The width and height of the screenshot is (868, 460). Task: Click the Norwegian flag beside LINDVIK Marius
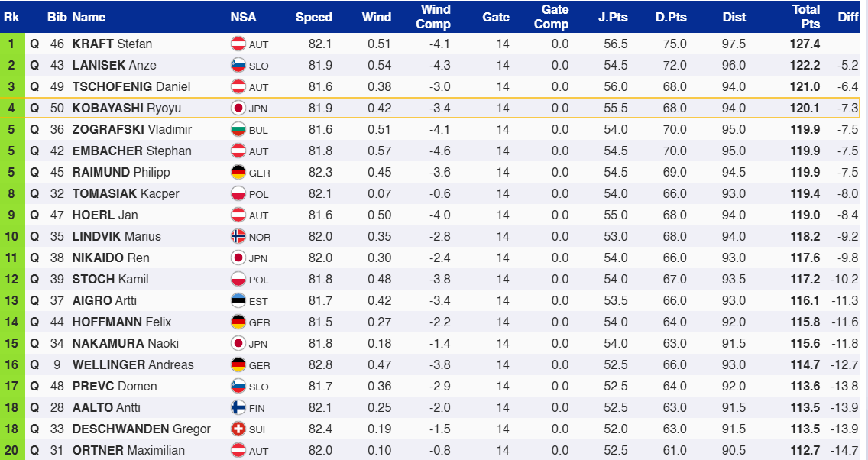238,237
